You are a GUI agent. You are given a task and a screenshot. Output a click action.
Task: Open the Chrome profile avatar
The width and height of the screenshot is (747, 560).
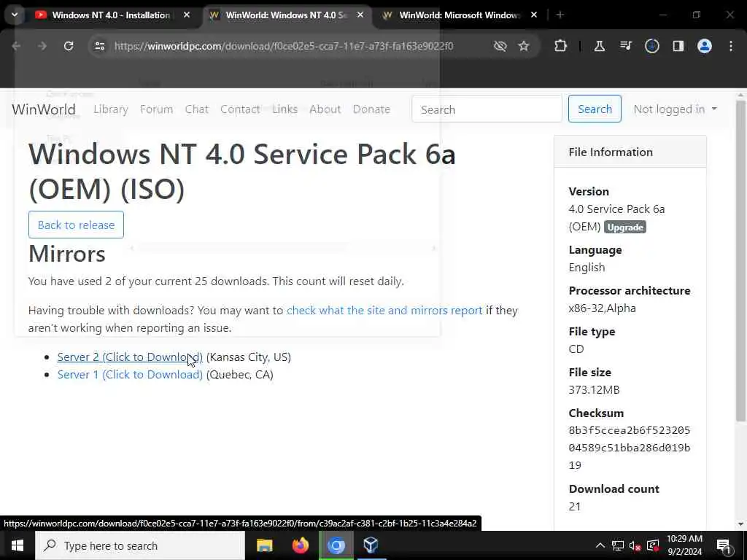(704, 46)
